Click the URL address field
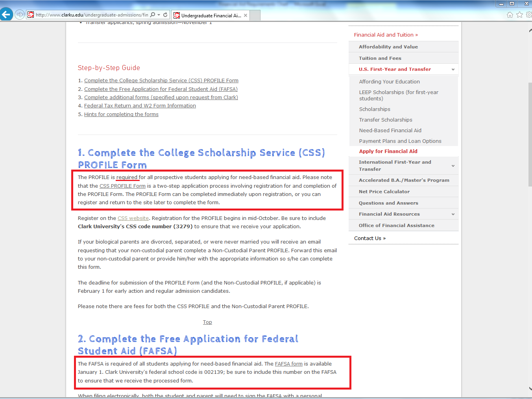 coord(92,15)
